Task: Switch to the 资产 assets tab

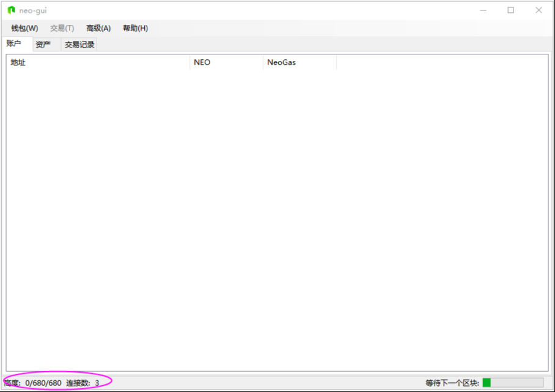Action: point(46,45)
